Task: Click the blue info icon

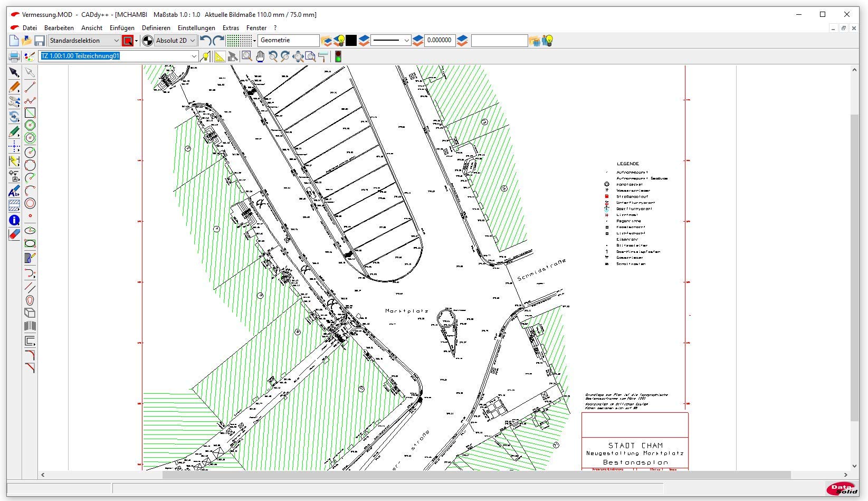Action: [x=14, y=220]
